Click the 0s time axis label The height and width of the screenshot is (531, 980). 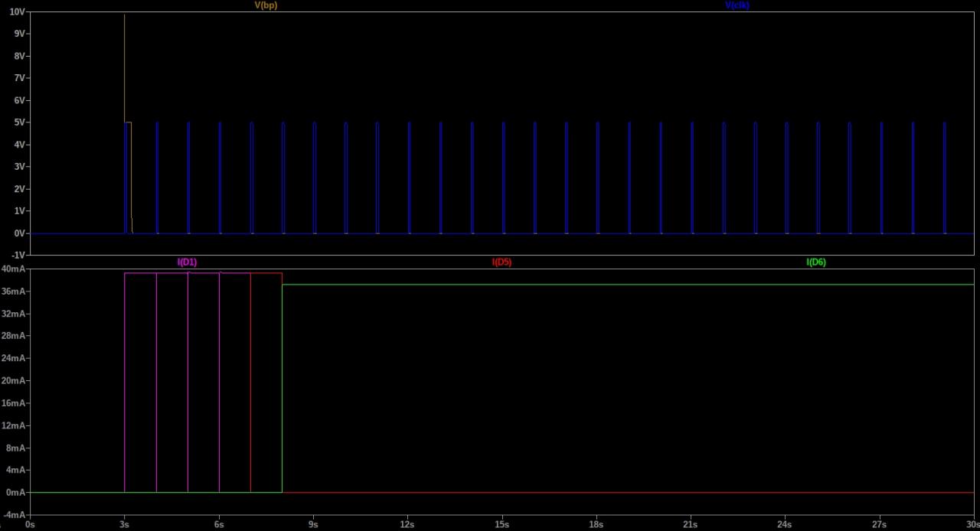pyautogui.click(x=30, y=525)
